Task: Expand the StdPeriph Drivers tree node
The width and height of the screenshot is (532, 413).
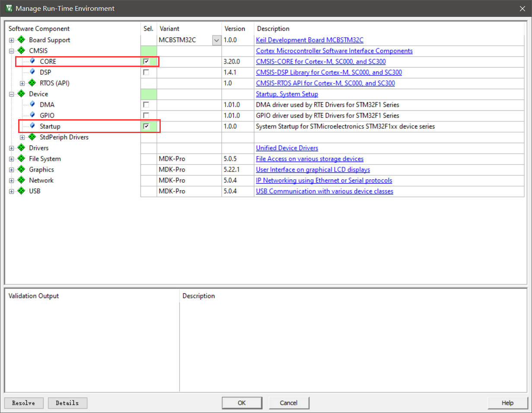Action: [x=22, y=137]
